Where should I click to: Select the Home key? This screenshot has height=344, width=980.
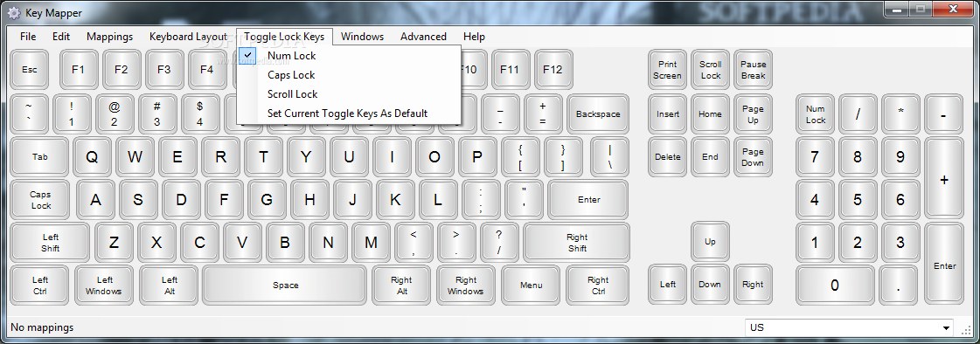pos(710,114)
